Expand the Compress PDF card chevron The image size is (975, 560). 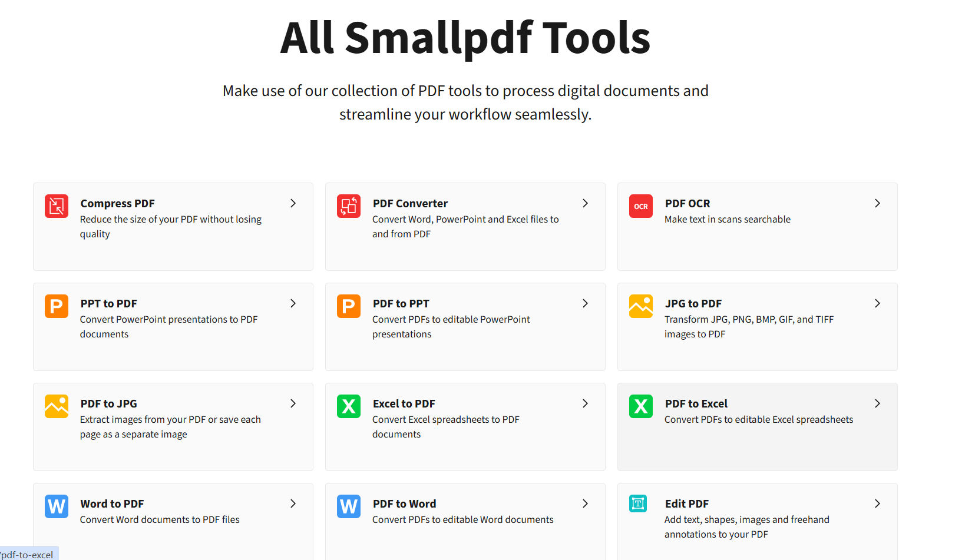(293, 203)
